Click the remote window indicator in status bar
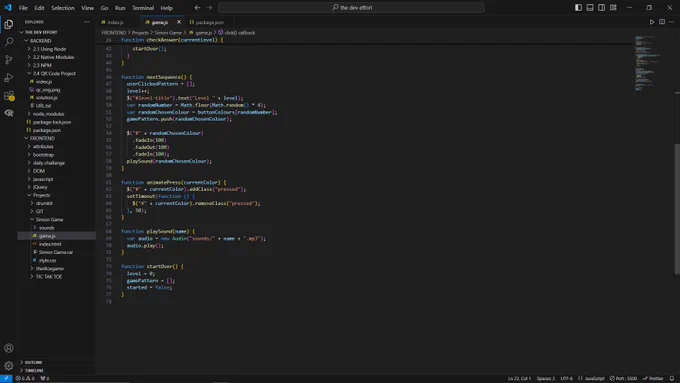 pyautogui.click(x=6, y=379)
